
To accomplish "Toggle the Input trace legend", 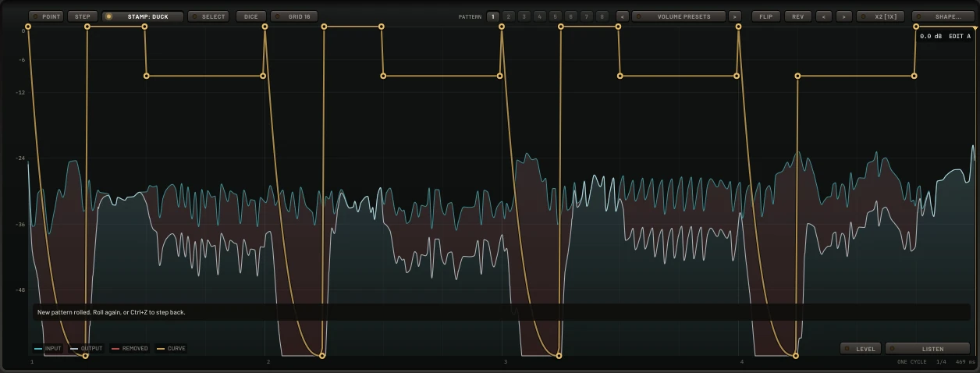I will tap(48, 349).
